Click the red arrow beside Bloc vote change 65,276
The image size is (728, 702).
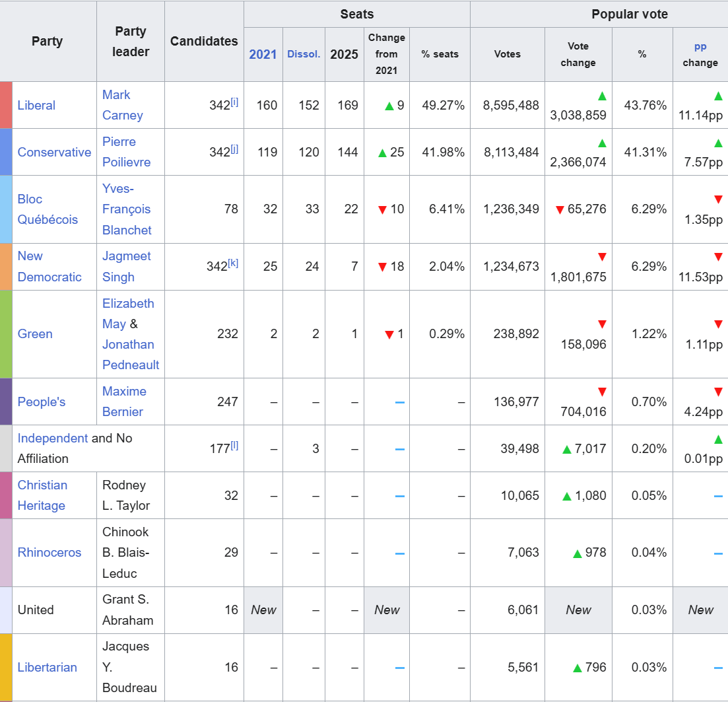click(560, 210)
